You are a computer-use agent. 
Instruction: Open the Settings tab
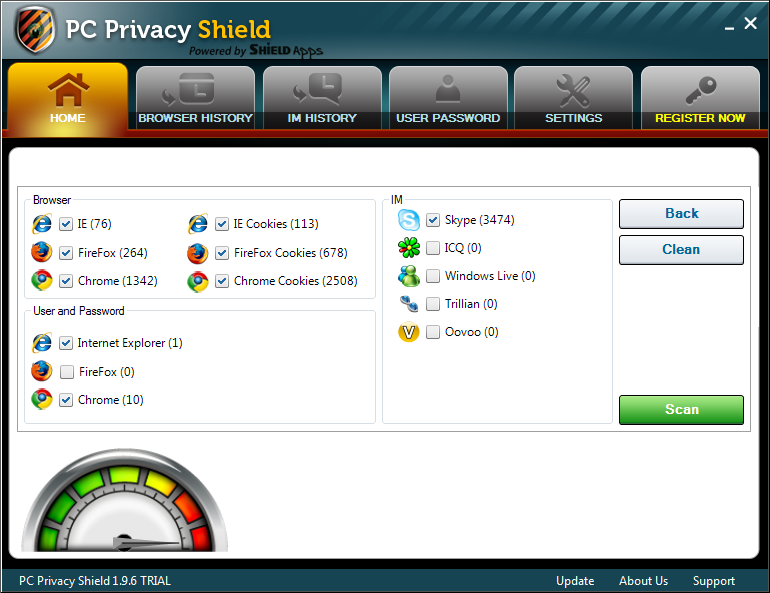574,98
